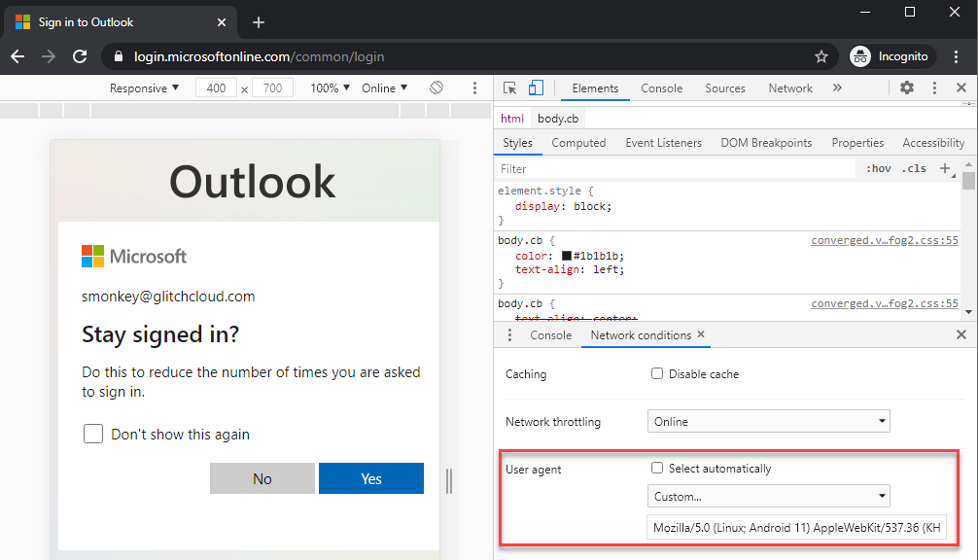Toggle the device toolbar icon
The image size is (978, 560).
click(x=536, y=87)
